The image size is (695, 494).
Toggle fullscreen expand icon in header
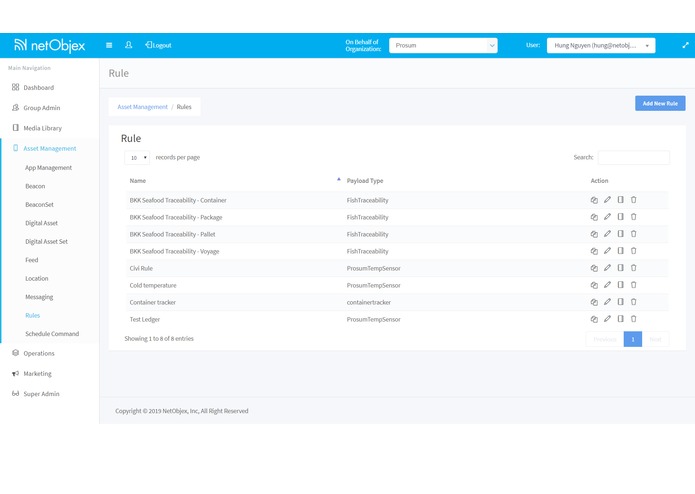tap(685, 45)
